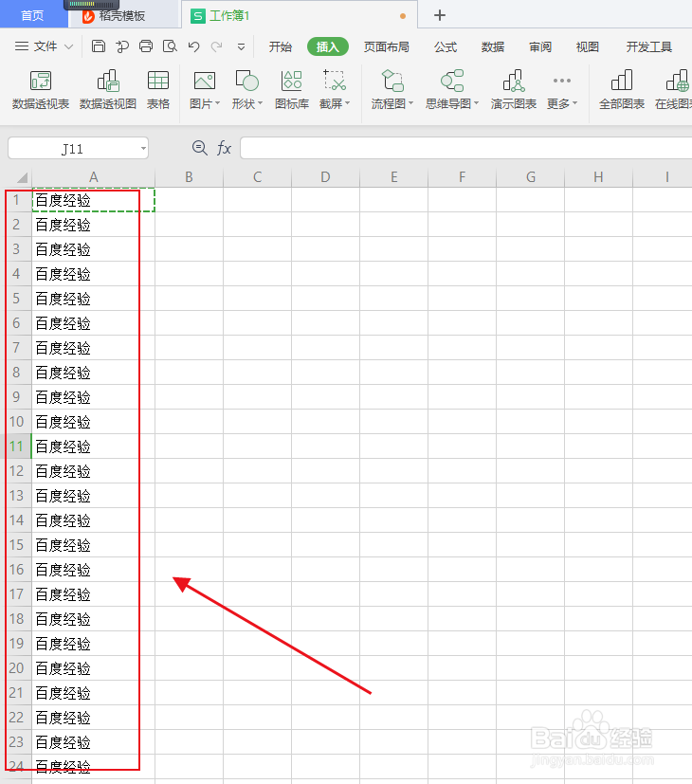Open the 公式 ribbon tab
This screenshot has width=692, height=784.
tap(446, 47)
